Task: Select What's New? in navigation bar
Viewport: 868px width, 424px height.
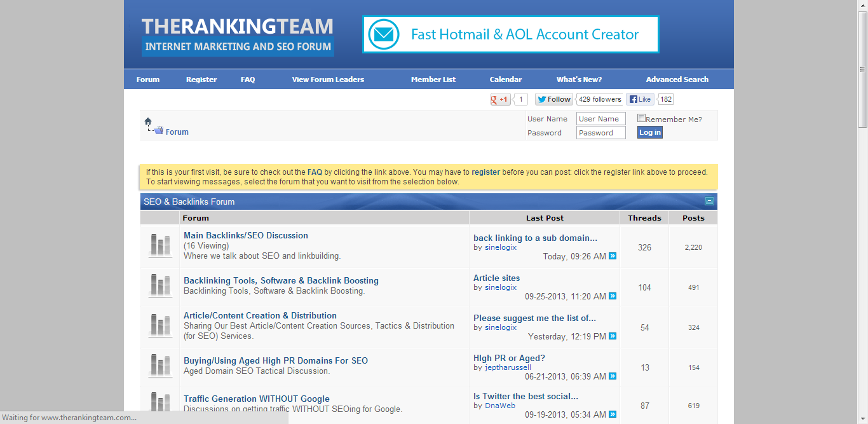Action: [x=579, y=79]
